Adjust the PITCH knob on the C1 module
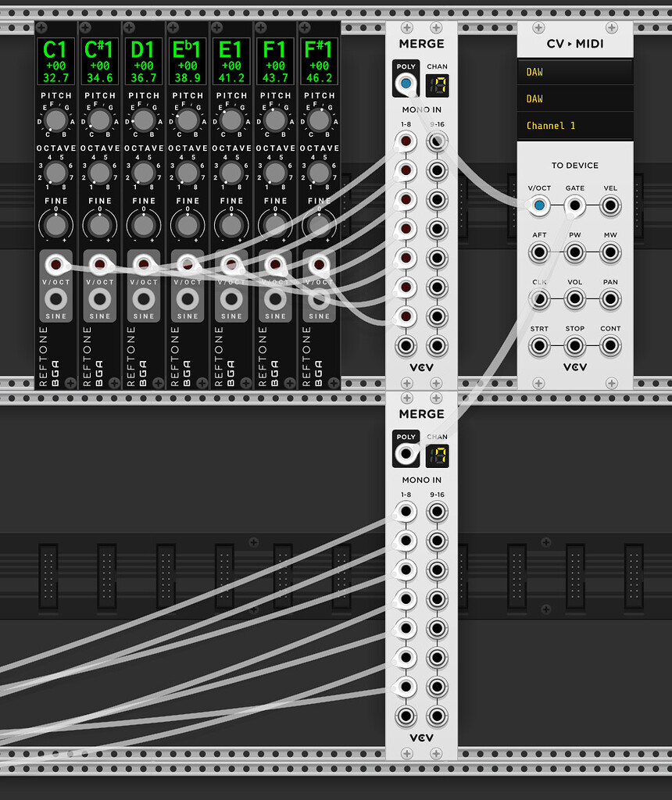672x800 pixels. (x=55, y=121)
